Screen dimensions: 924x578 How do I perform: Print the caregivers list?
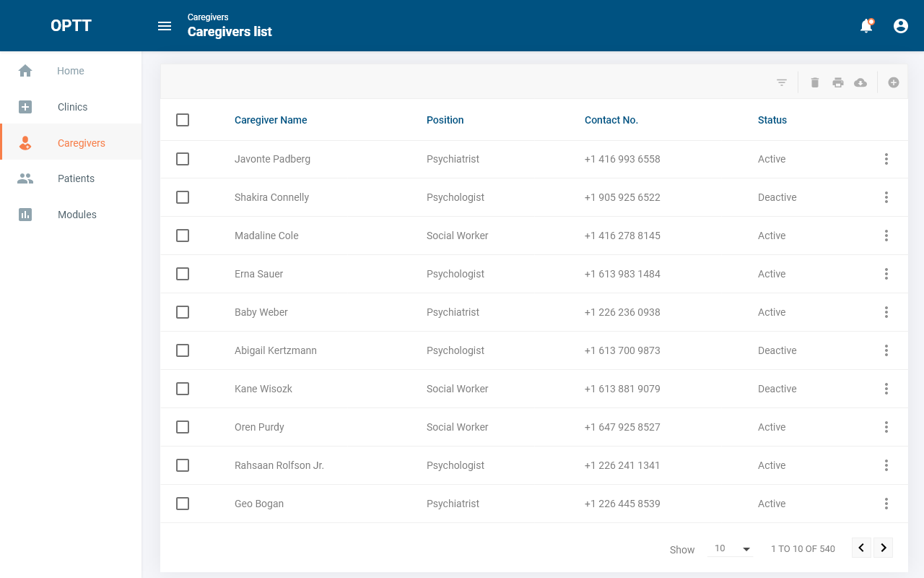coord(838,82)
